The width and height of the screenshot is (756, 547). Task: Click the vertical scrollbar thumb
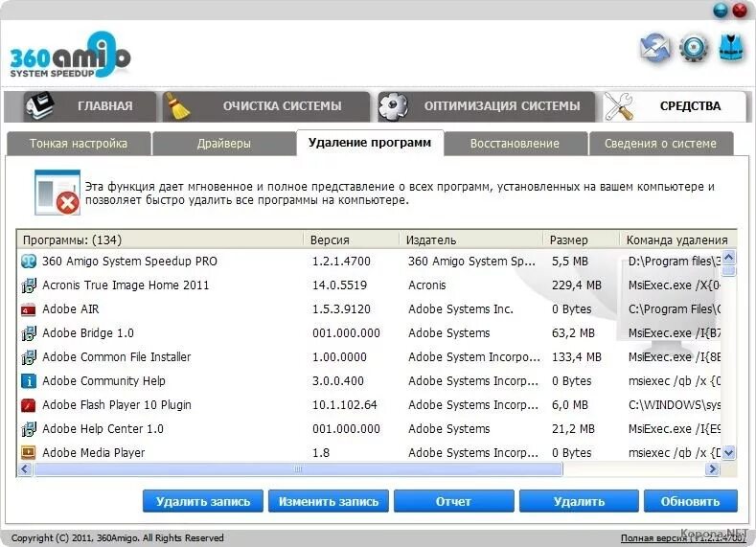[x=728, y=270]
